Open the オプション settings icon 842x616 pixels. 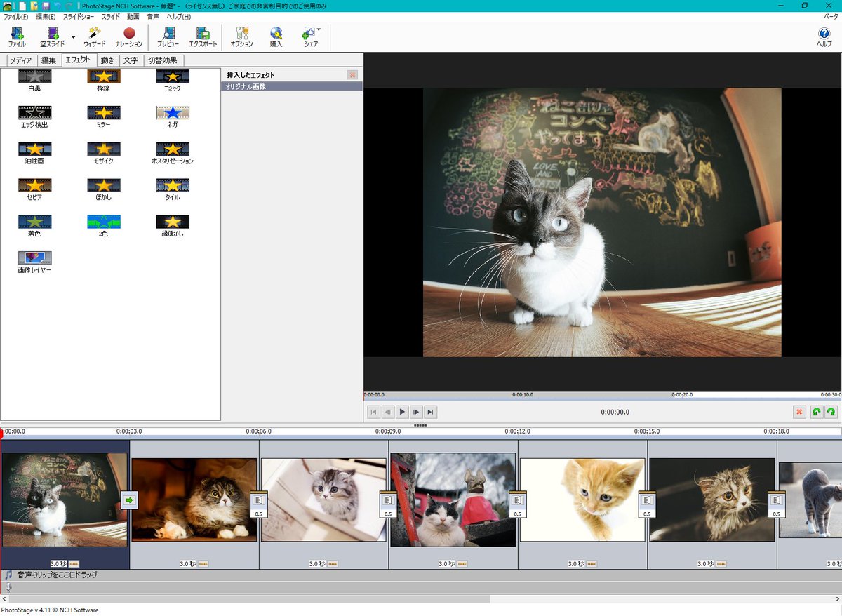pos(241,36)
